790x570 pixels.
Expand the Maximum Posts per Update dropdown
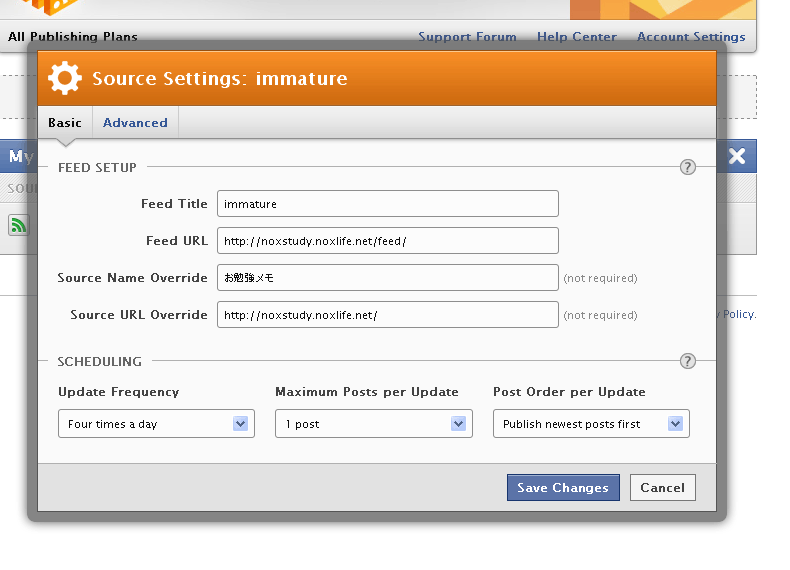(373, 424)
